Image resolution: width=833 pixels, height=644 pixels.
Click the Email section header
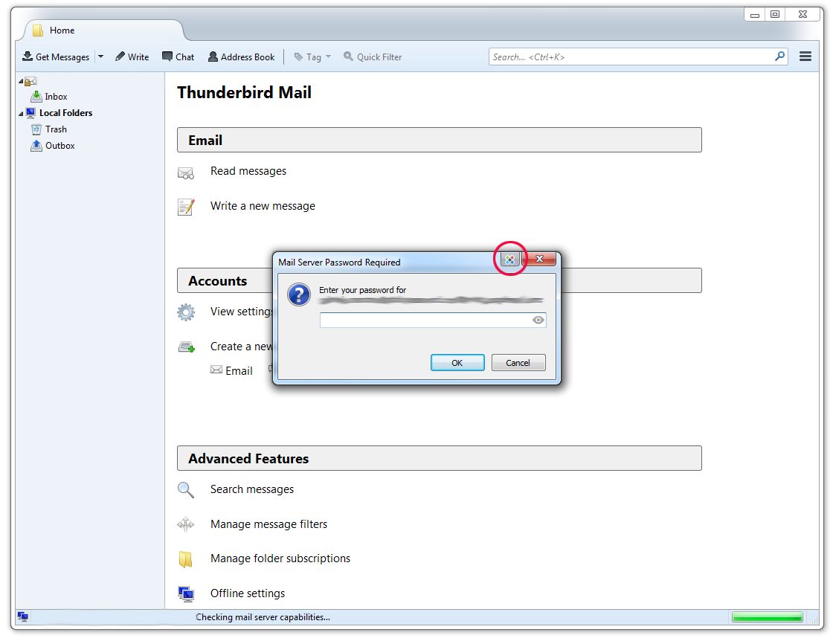(440, 141)
